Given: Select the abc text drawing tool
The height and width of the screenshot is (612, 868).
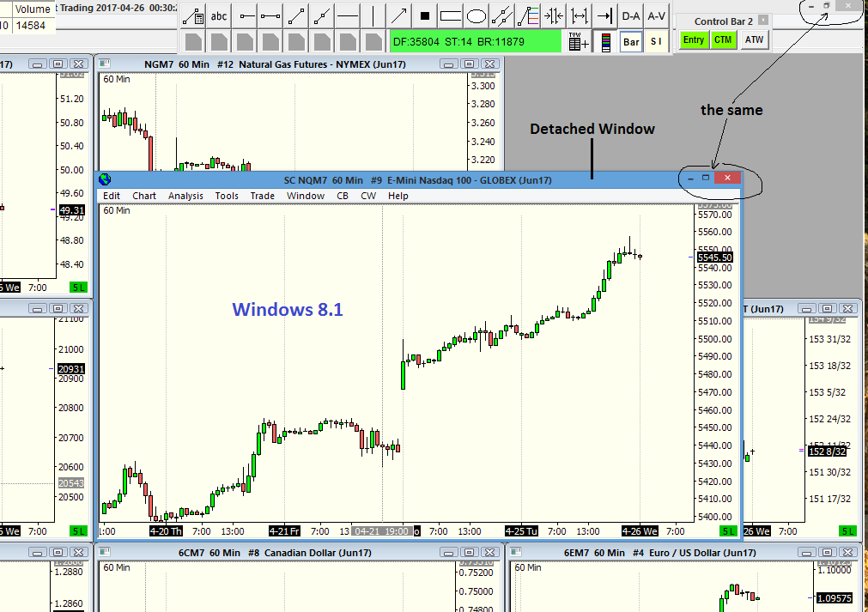Looking at the screenshot, I should click(219, 16).
